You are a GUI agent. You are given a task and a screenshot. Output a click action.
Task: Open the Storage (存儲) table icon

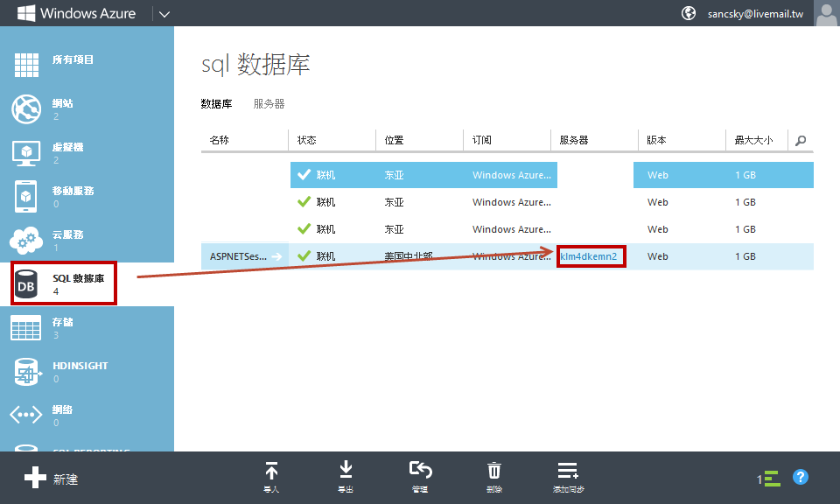(26, 328)
